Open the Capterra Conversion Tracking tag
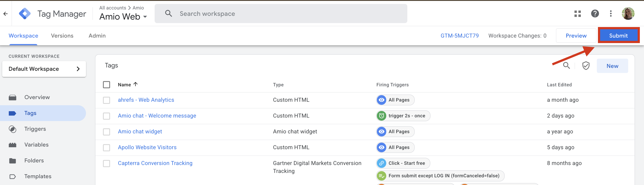 click(155, 163)
